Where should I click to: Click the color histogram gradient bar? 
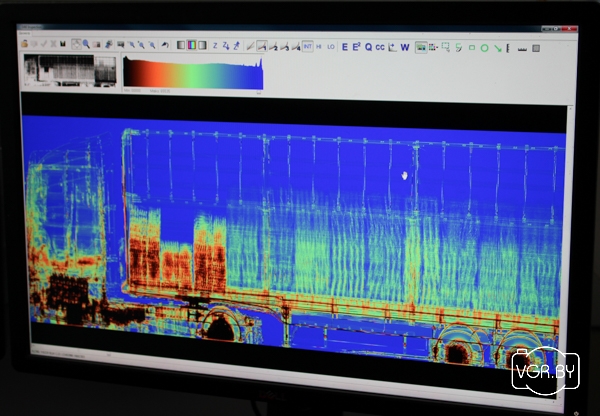click(x=193, y=72)
